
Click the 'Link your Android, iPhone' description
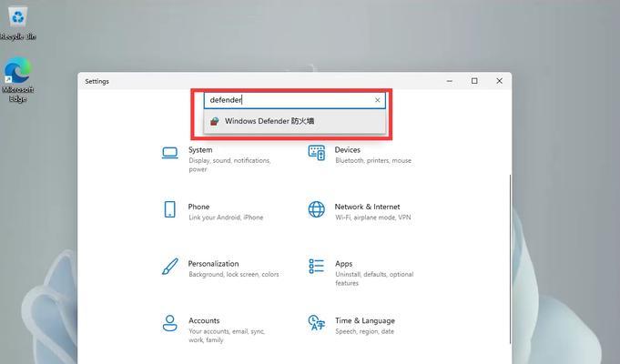pos(226,217)
